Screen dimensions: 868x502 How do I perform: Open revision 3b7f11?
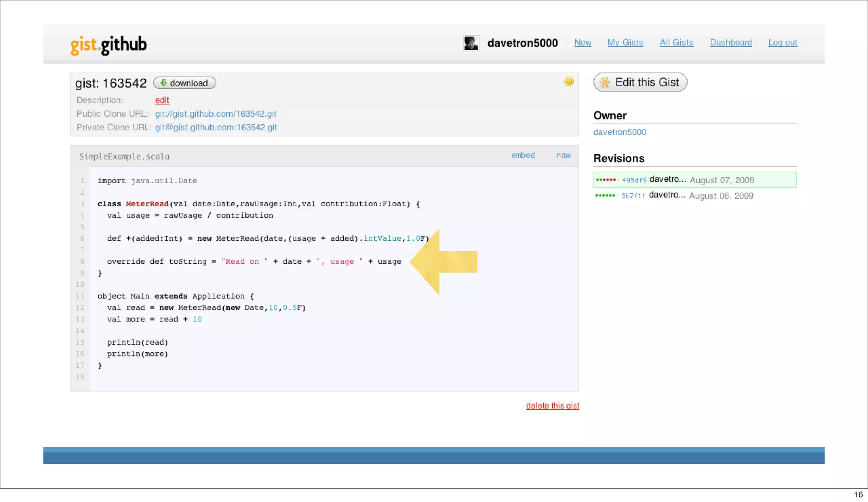tap(633, 196)
